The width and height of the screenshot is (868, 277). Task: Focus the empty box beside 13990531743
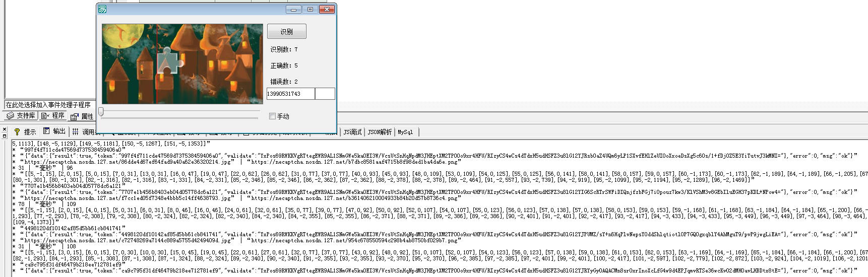[325, 94]
